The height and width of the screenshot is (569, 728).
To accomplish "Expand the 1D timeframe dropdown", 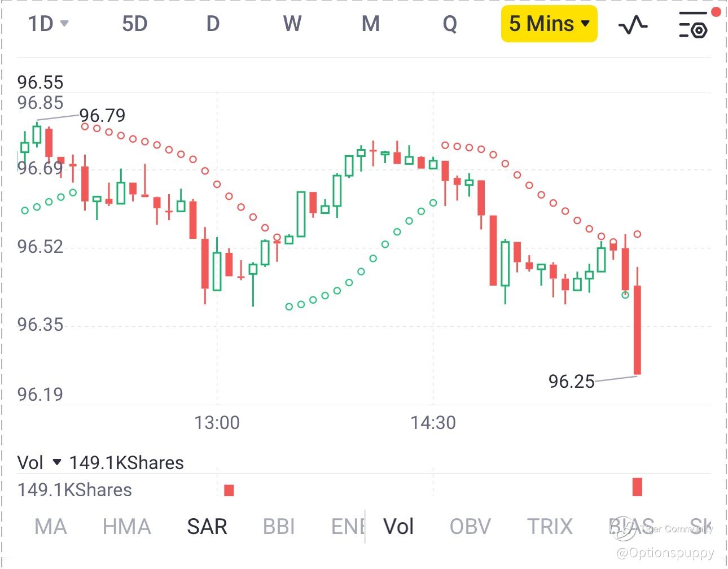I will (48, 24).
